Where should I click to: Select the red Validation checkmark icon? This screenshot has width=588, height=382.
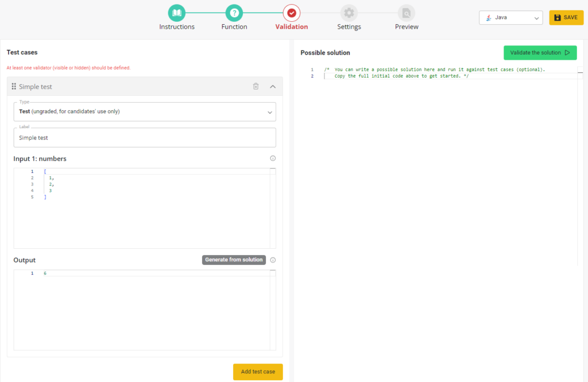coord(291,11)
